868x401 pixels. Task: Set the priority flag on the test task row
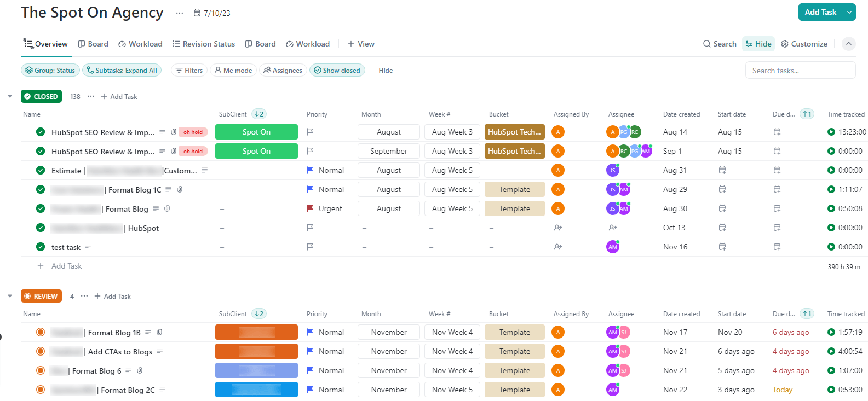(x=310, y=247)
